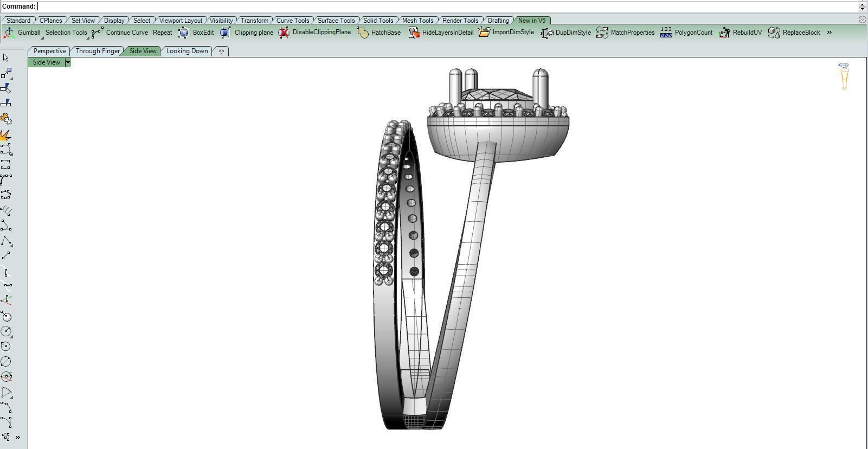Click the Side View viewport tab

(x=143, y=51)
